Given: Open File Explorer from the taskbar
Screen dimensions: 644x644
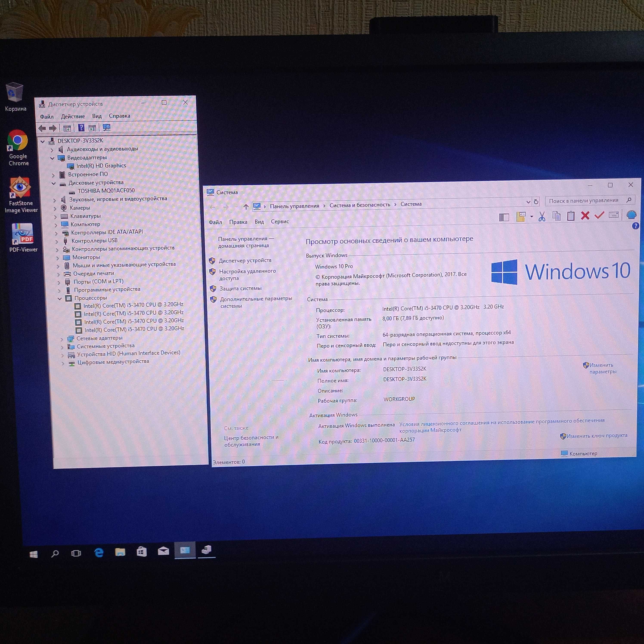Looking at the screenshot, I should tap(120, 552).
